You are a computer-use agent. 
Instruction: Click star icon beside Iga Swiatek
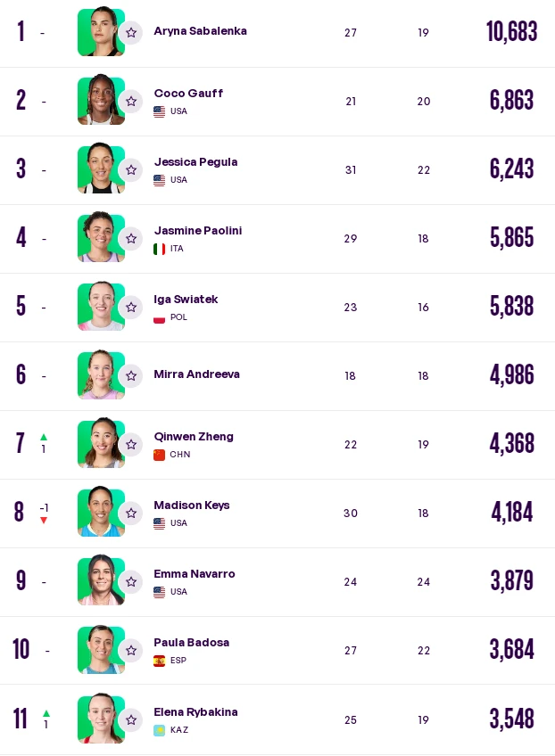(x=131, y=307)
